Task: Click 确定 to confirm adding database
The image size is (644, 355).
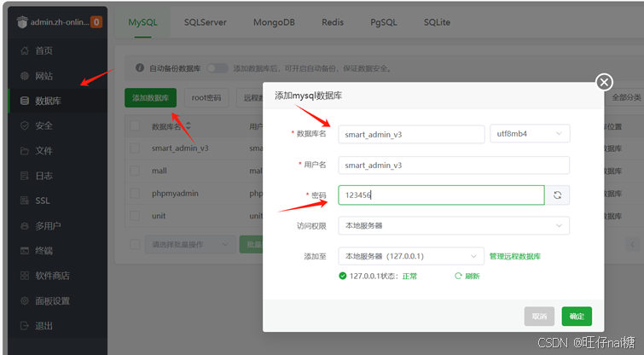Action: [577, 317]
